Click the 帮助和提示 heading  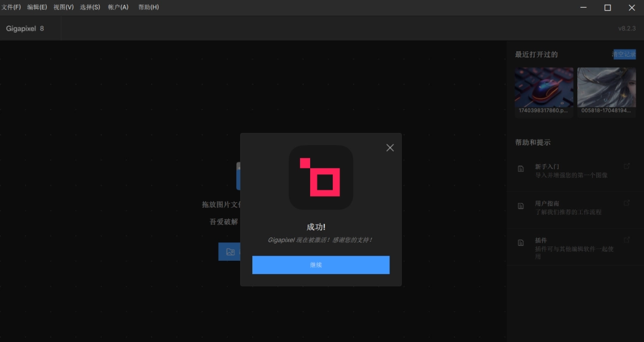(x=532, y=143)
